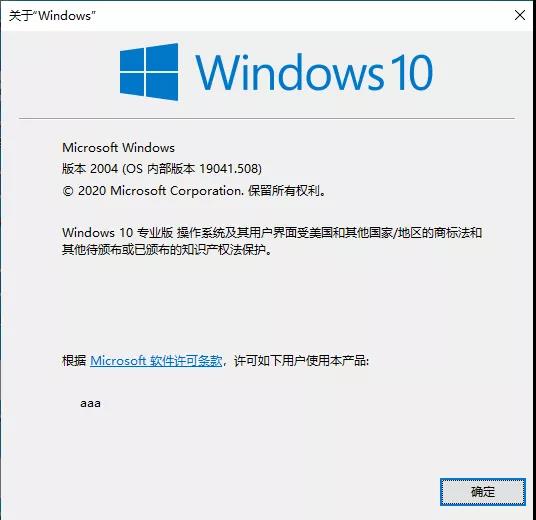This screenshot has width=536, height=520.
Task: Click the horizontal separator below the logo
Action: coord(267,119)
